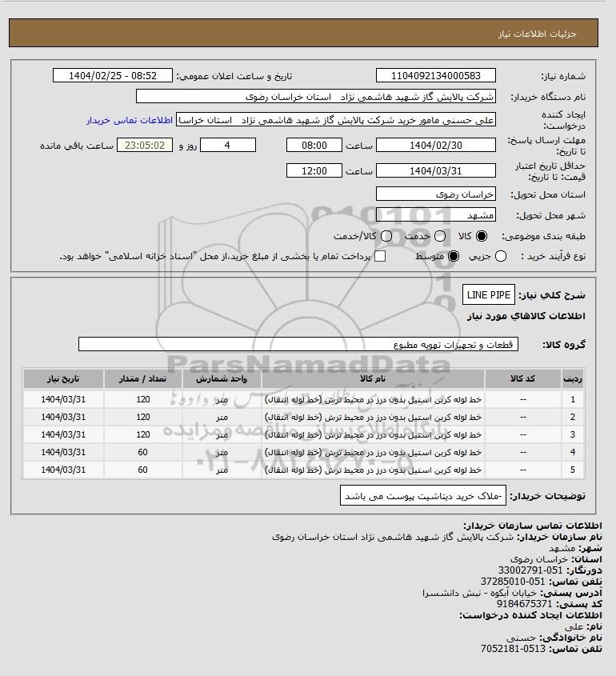Click quantity 120 in row 1

(x=142, y=400)
